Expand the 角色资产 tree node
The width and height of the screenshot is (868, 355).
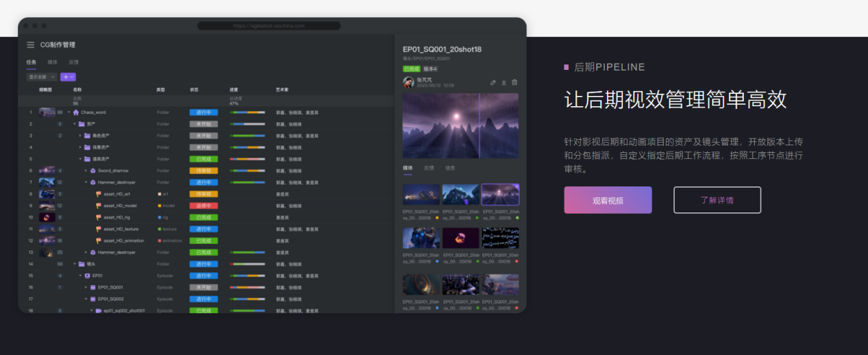80,136
